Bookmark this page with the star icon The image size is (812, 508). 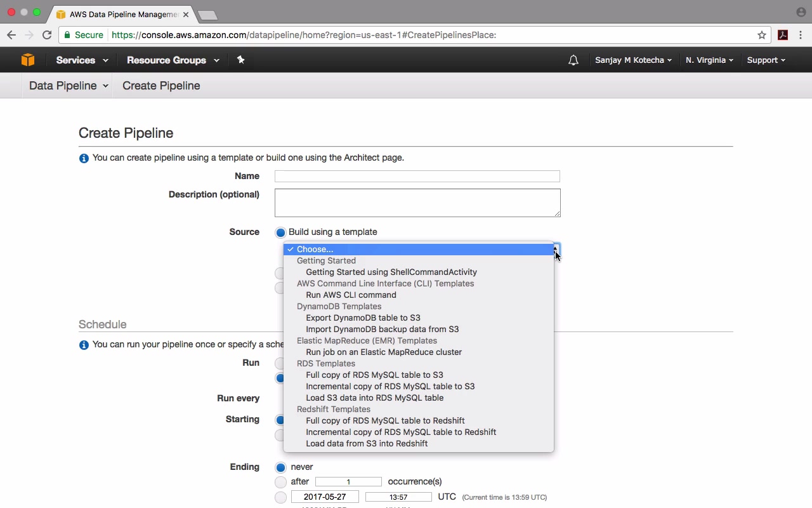(762, 35)
